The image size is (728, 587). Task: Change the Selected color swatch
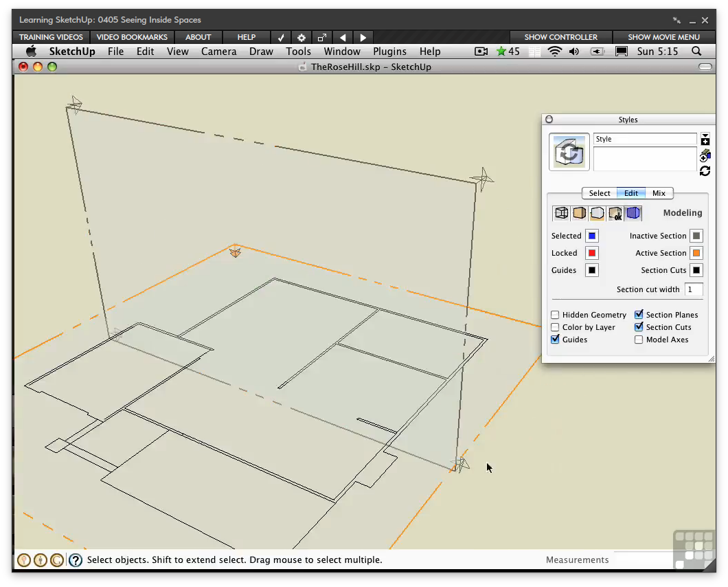(591, 236)
